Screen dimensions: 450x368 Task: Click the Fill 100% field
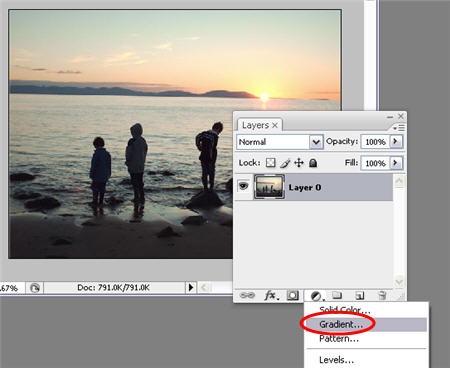click(375, 163)
